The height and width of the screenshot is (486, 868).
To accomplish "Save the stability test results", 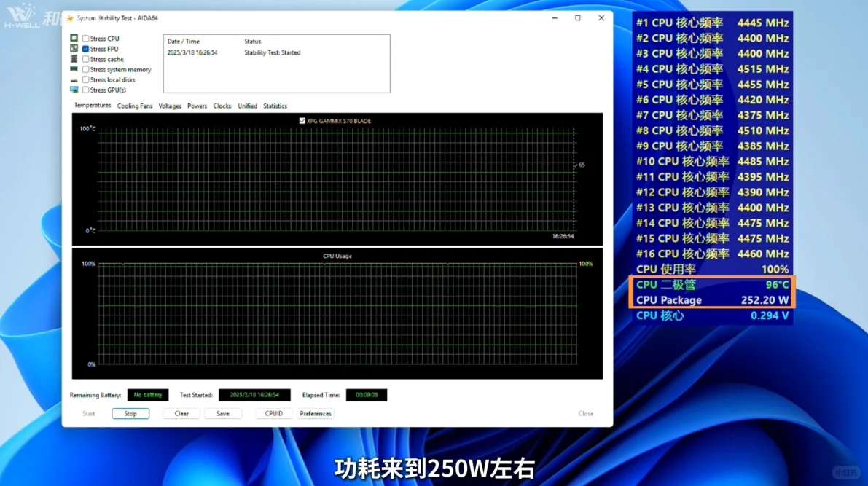I will [222, 413].
